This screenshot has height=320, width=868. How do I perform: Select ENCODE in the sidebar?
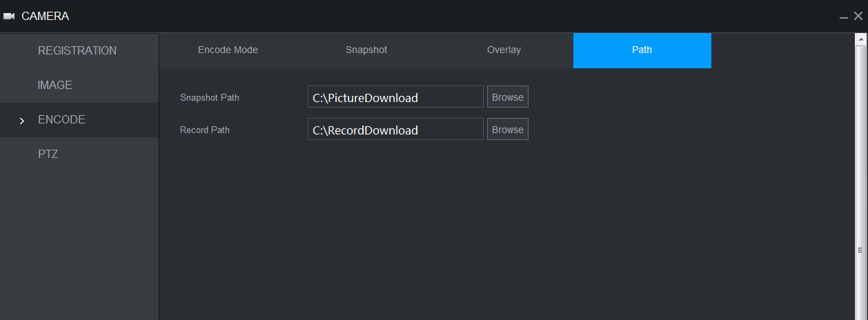coord(61,119)
